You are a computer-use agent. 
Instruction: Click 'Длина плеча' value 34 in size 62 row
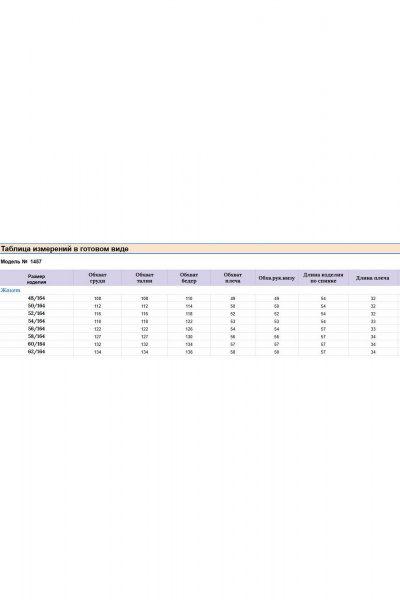pos(373,352)
